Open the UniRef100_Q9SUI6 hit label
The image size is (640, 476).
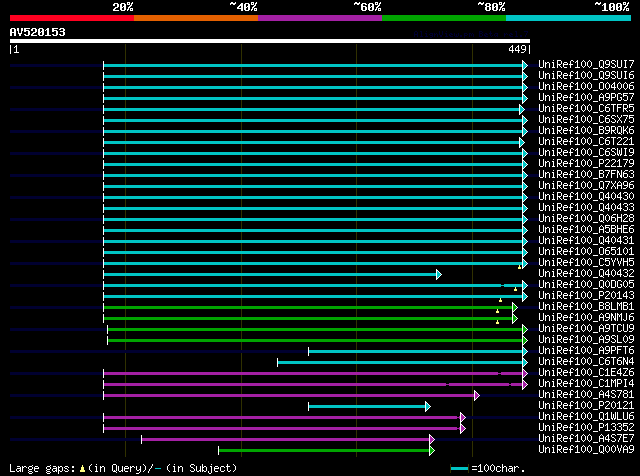pos(586,76)
